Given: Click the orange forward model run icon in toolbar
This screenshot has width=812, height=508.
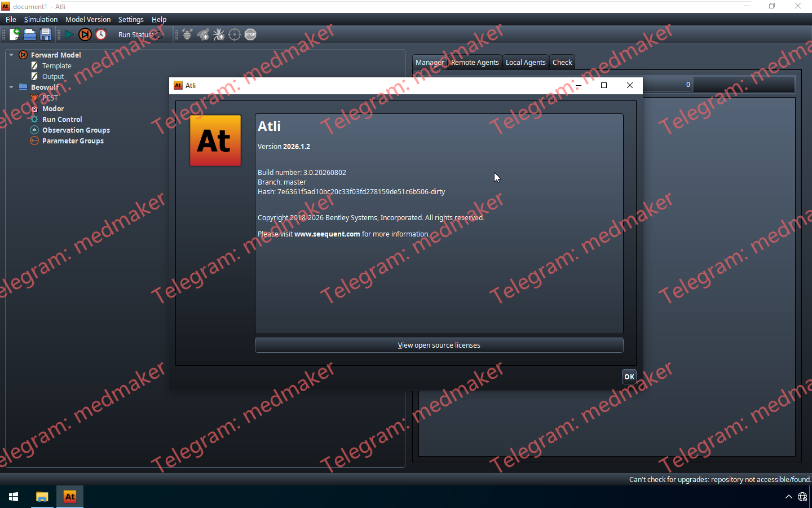Looking at the screenshot, I should [85, 34].
